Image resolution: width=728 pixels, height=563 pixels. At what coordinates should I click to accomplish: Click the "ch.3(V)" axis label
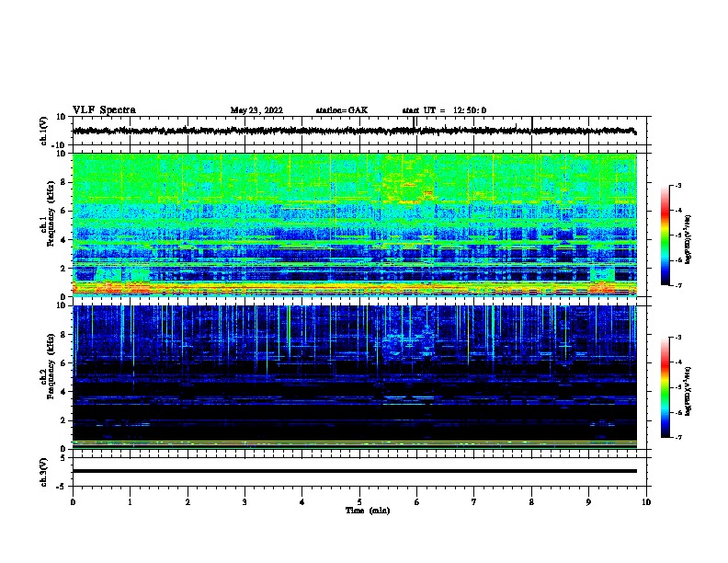(x=43, y=472)
